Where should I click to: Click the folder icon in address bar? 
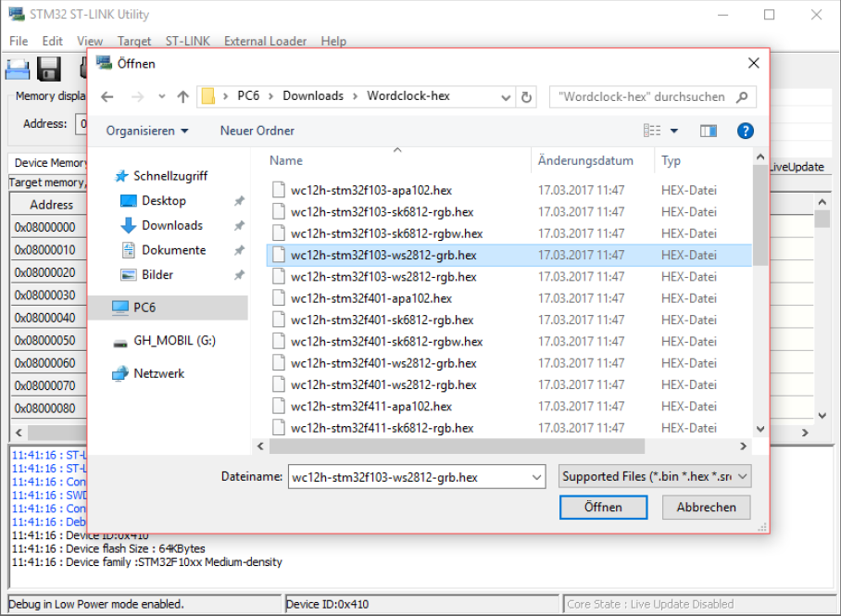(x=208, y=96)
